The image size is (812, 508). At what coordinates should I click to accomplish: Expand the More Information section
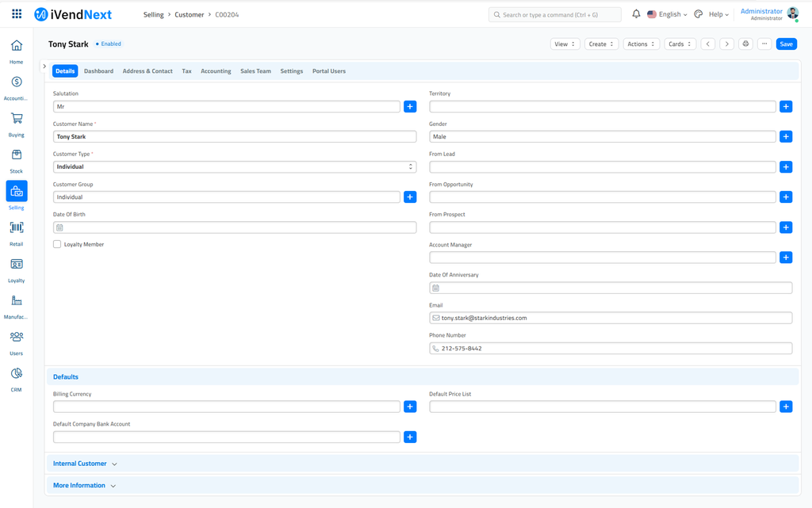coord(84,485)
